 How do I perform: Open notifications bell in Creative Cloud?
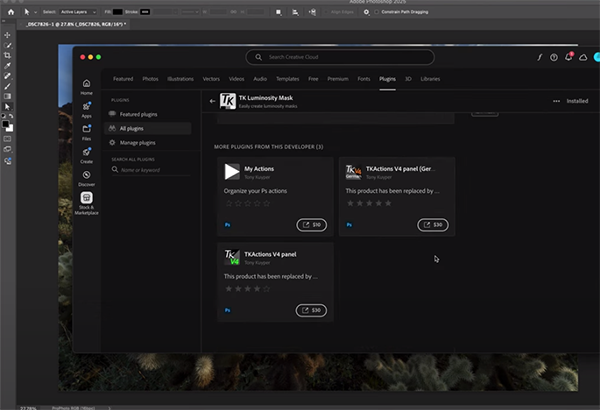569,57
